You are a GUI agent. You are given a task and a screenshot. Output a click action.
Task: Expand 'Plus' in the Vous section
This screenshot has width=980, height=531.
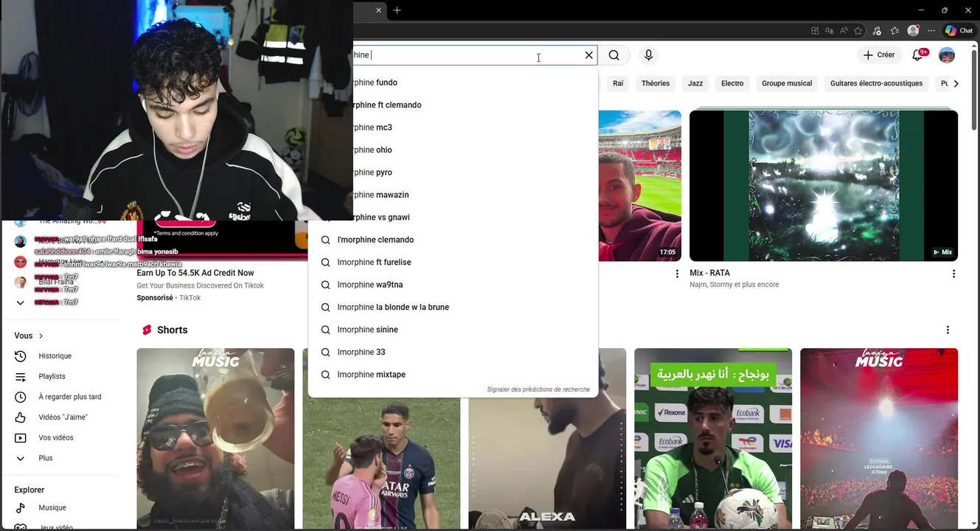coord(60,458)
